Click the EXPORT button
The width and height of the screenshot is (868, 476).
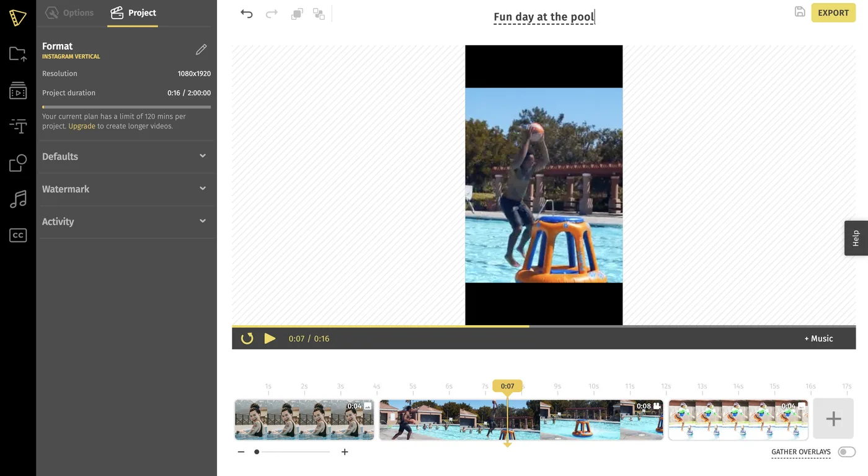point(833,12)
